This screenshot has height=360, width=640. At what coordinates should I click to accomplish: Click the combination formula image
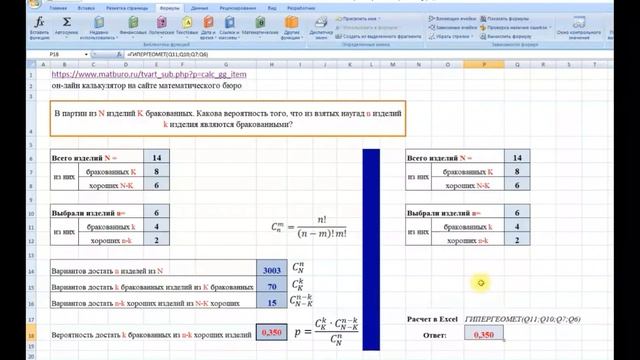(x=309, y=227)
